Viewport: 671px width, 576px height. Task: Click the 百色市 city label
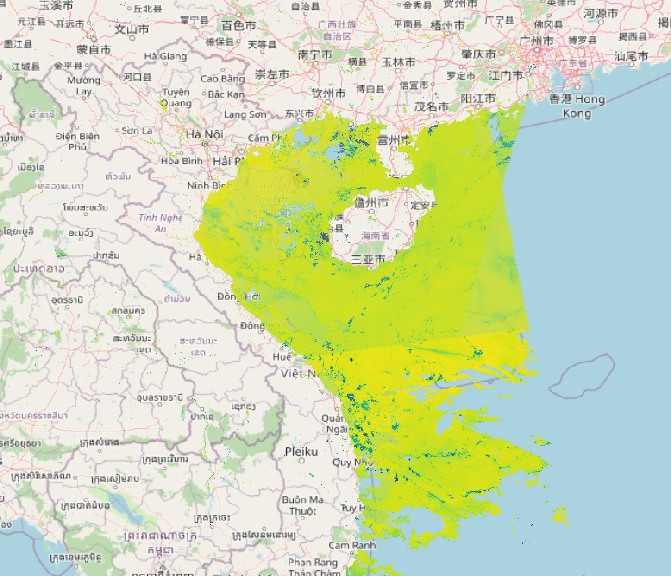coord(238,26)
